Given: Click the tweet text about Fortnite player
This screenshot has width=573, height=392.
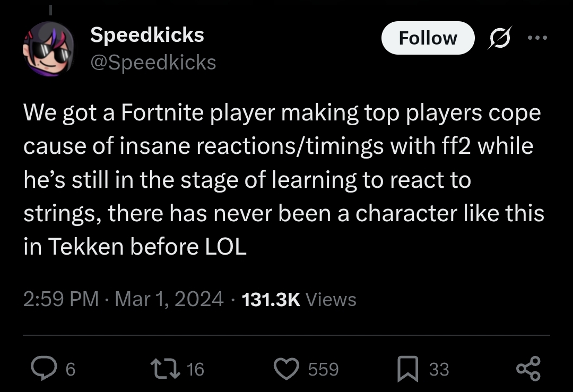Looking at the screenshot, I should pyautogui.click(x=281, y=180).
